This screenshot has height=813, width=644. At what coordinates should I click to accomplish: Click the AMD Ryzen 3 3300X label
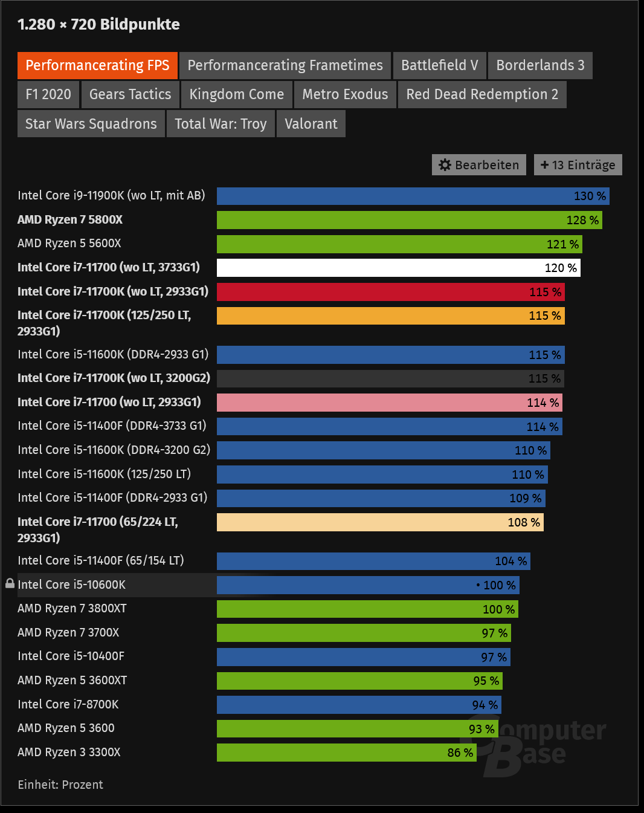tap(69, 752)
